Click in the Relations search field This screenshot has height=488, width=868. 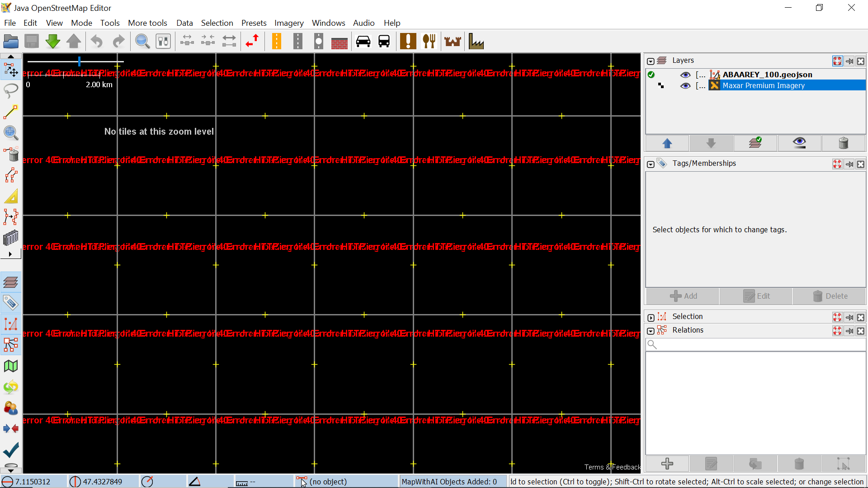(x=756, y=345)
